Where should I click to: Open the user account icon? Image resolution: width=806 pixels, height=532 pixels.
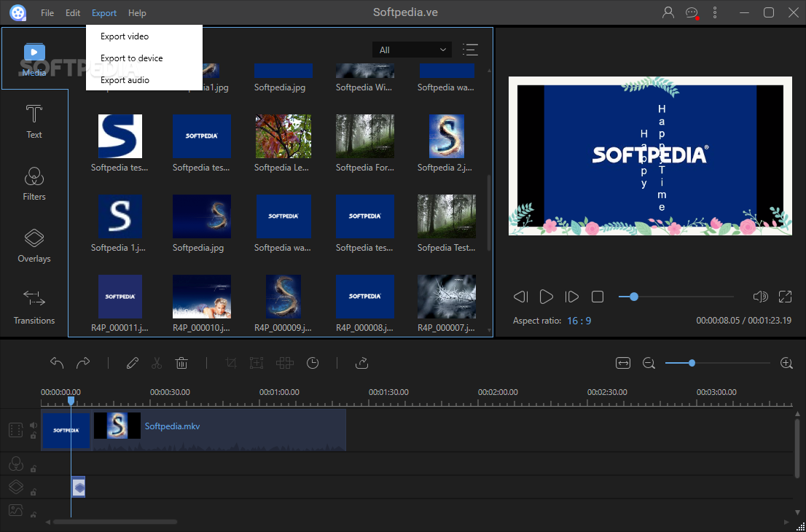pyautogui.click(x=668, y=13)
